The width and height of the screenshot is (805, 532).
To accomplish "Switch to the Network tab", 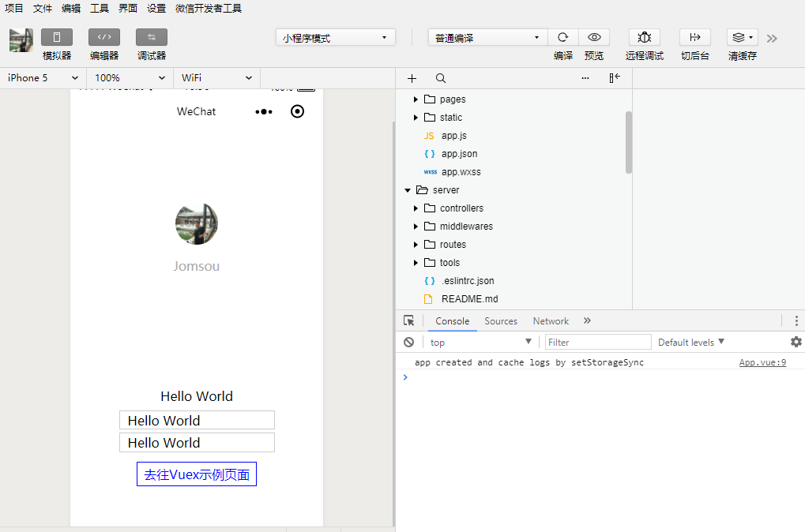I will pyautogui.click(x=551, y=321).
